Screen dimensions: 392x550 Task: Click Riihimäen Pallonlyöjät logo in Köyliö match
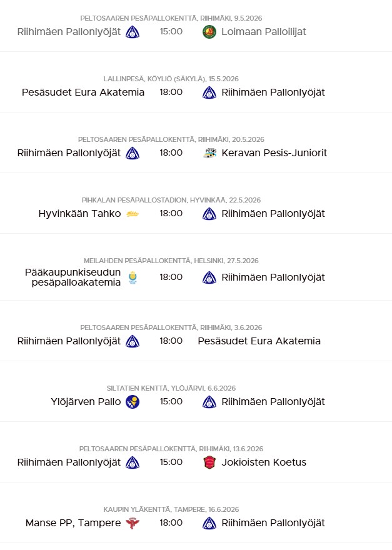(209, 92)
